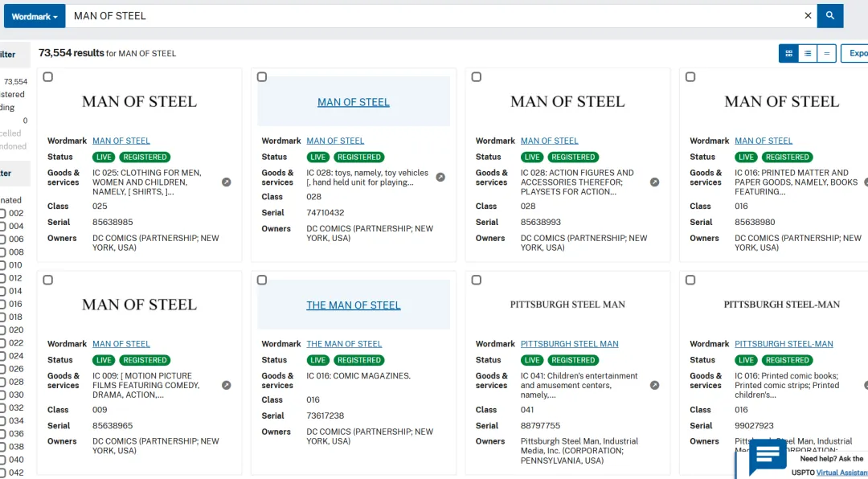Open wordmark link for serial 85638980
Image resolution: width=868 pixels, height=479 pixels.
tap(764, 141)
